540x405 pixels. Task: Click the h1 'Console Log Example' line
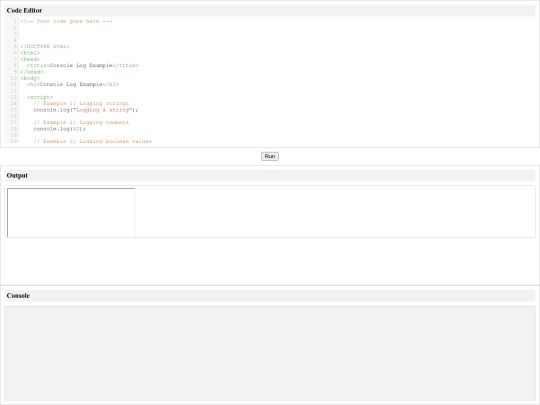(x=73, y=84)
